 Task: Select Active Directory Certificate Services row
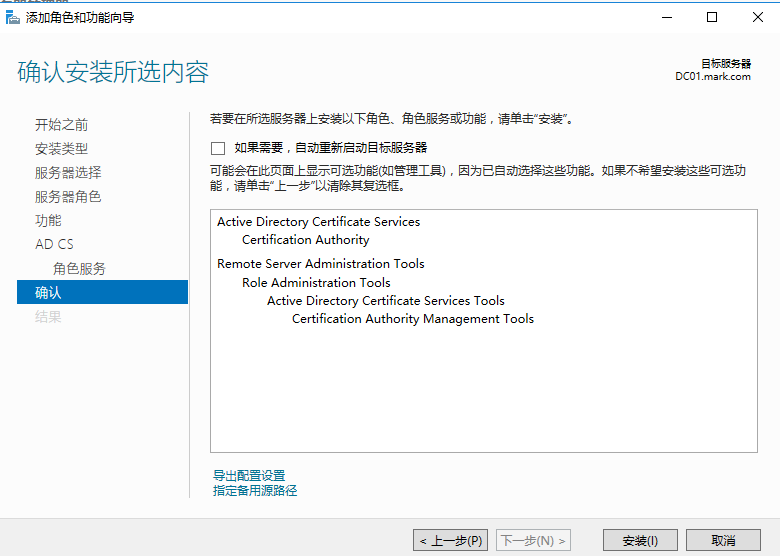point(318,222)
